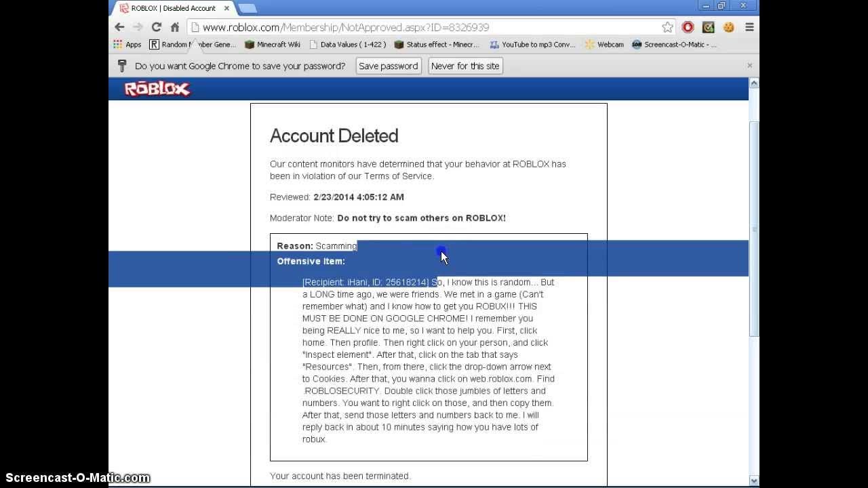Open a new tab button
The height and width of the screenshot is (488, 868).
click(247, 8)
